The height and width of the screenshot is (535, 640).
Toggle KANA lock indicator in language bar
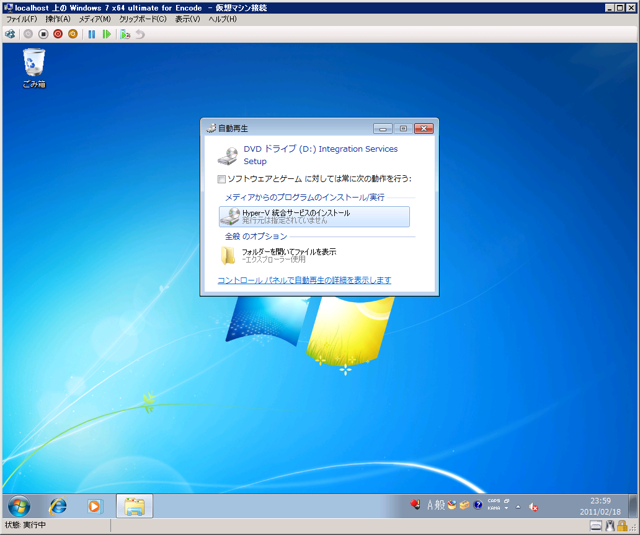(x=494, y=508)
